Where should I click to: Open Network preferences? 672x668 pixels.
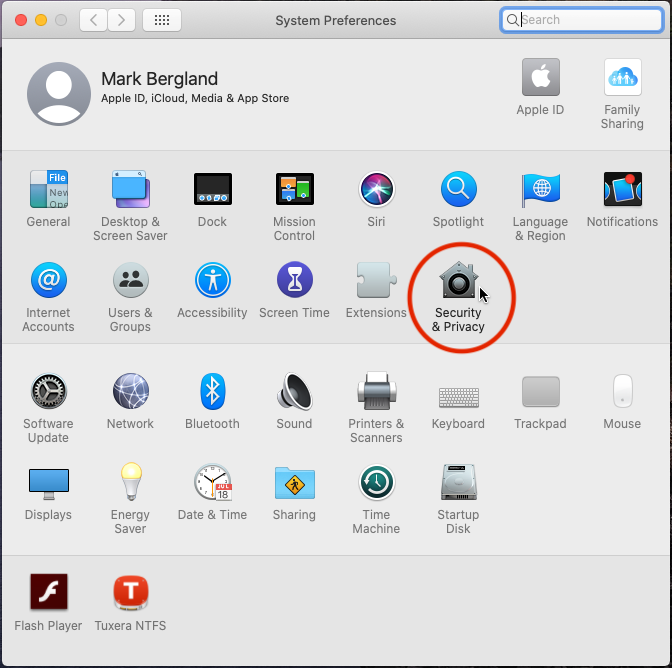131,391
